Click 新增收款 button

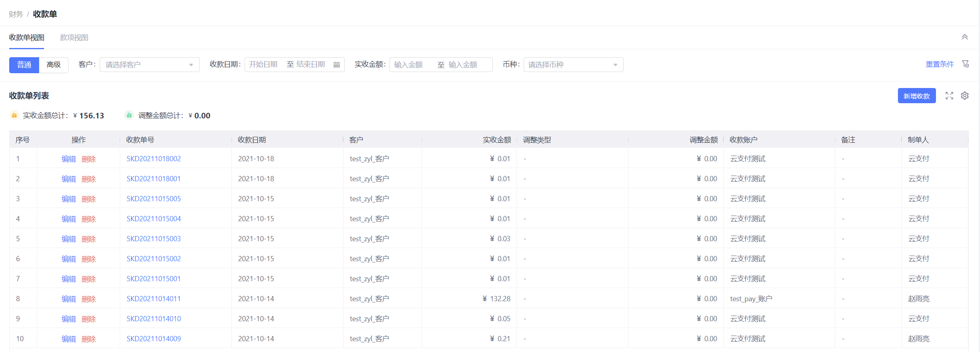pos(917,96)
